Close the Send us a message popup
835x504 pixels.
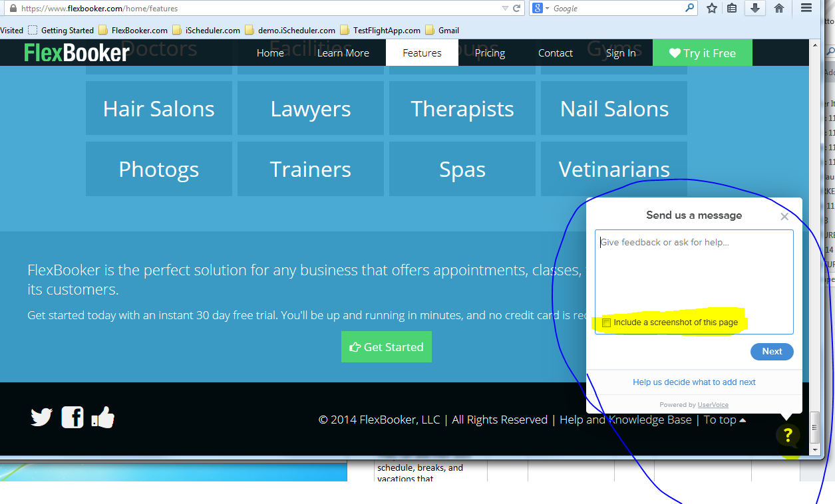(784, 217)
